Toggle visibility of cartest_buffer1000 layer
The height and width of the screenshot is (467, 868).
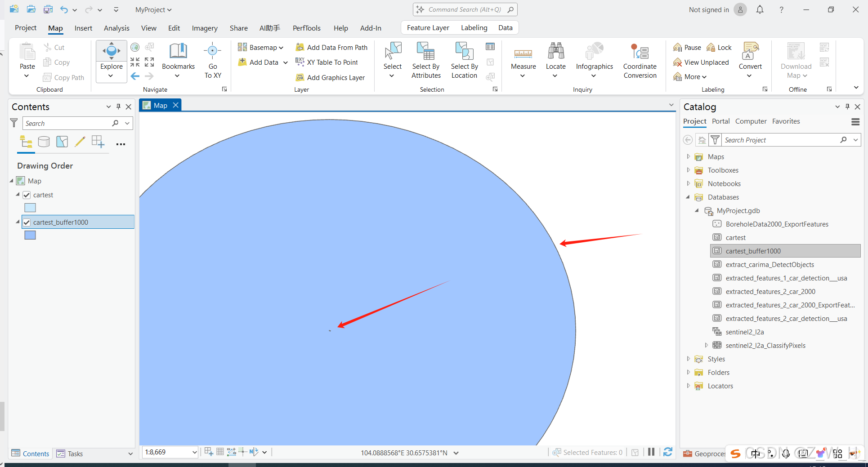(27, 222)
